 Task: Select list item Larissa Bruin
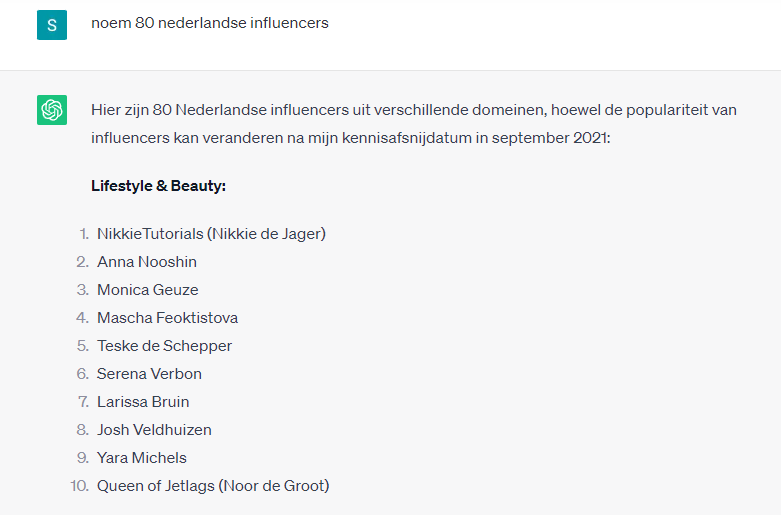pos(143,401)
